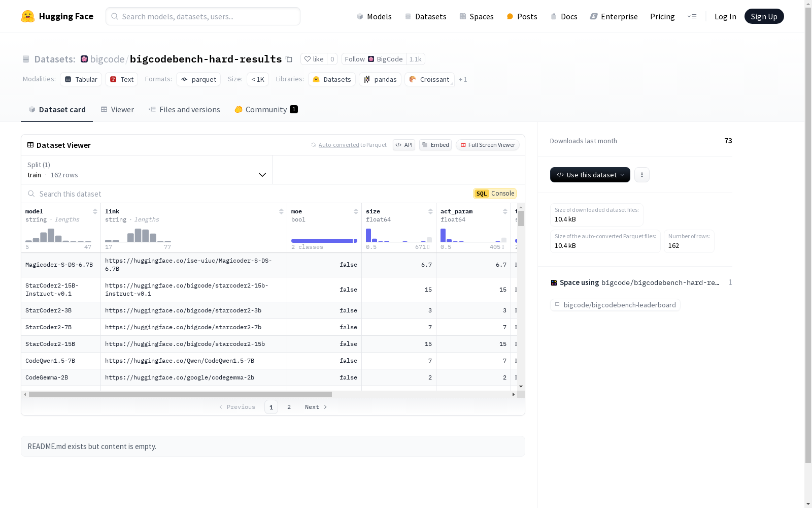The height and width of the screenshot is (508, 812).
Task: Click the Auto-converted link
Action: coord(339,145)
